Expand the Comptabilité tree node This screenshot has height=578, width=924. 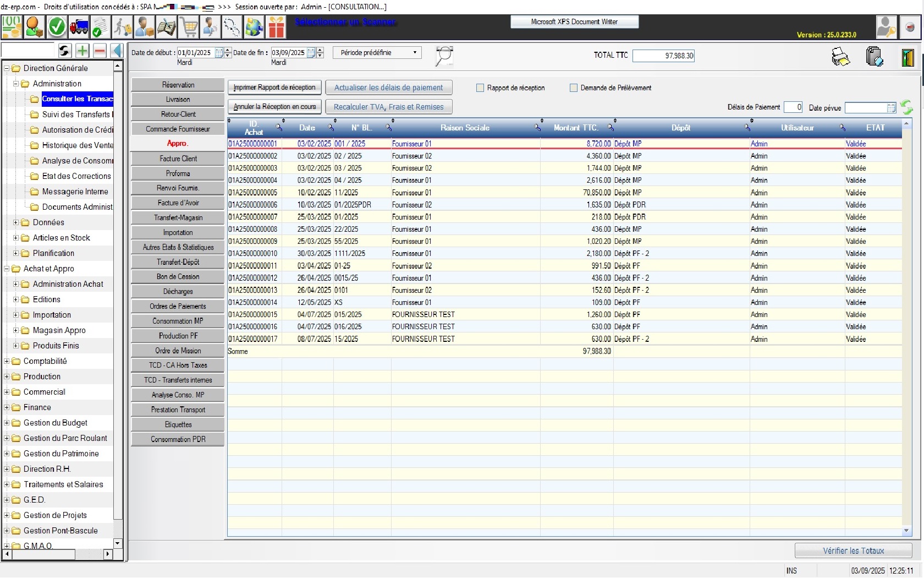tap(7, 361)
